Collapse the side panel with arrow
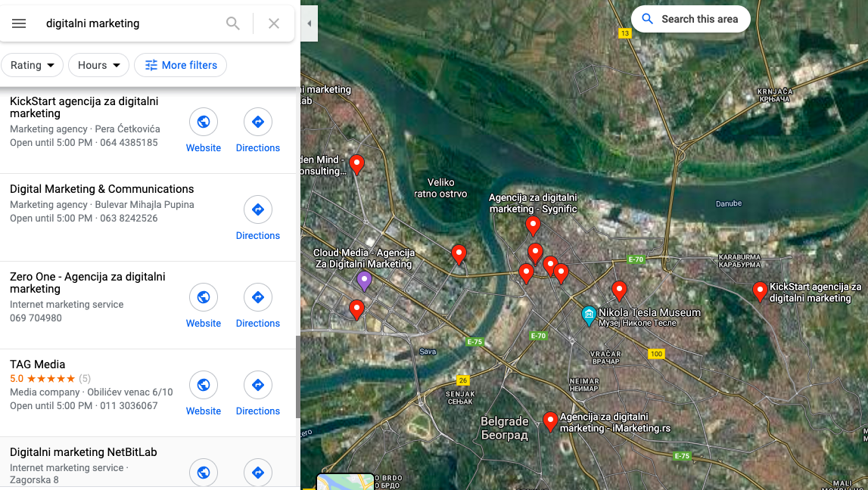This screenshot has width=868, height=490. (x=310, y=23)
